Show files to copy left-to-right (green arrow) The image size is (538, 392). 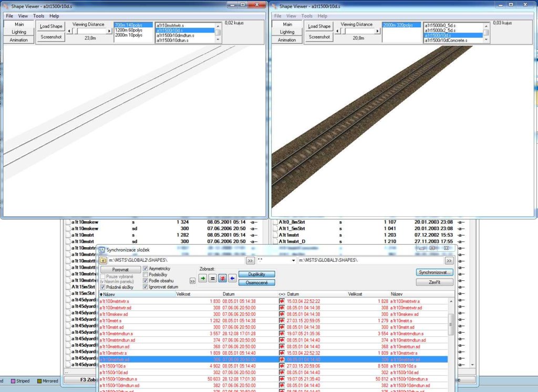click(203, 278)
